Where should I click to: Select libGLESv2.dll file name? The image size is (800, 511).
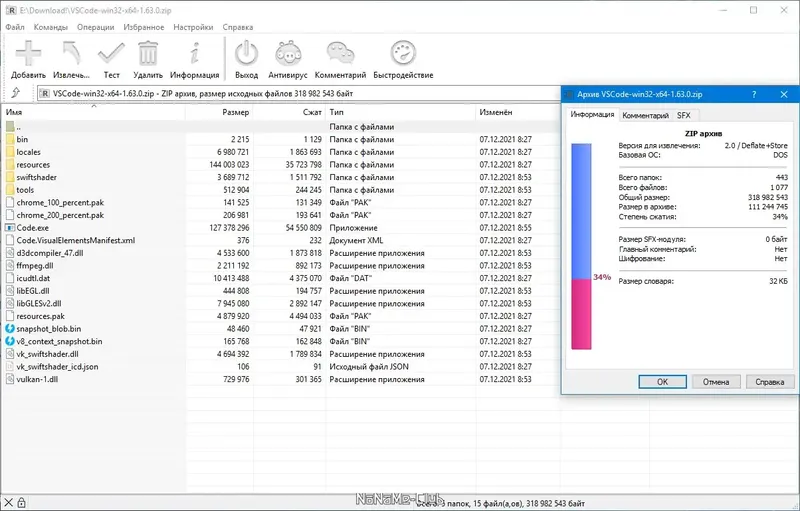[39, 303]
